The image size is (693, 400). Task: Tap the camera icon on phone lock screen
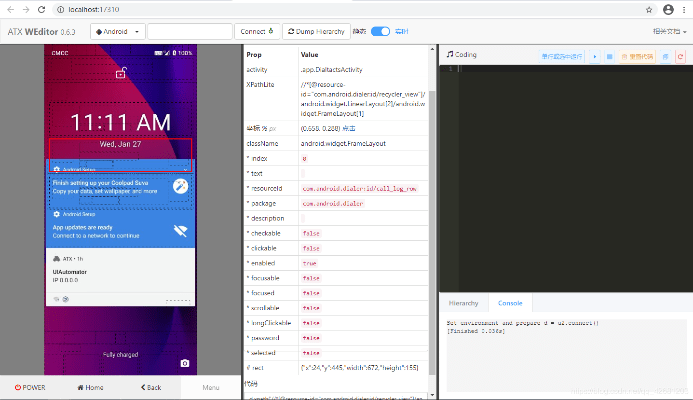point(184,363)
